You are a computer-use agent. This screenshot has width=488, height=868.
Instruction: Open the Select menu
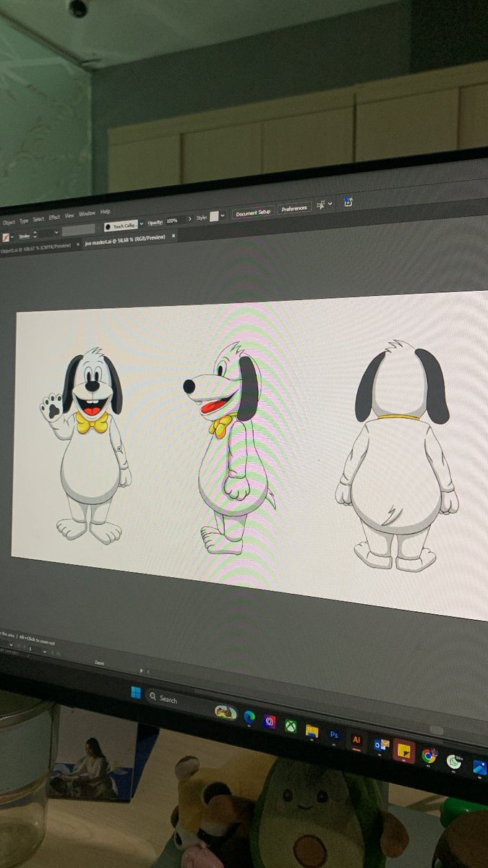pos(38,219)
